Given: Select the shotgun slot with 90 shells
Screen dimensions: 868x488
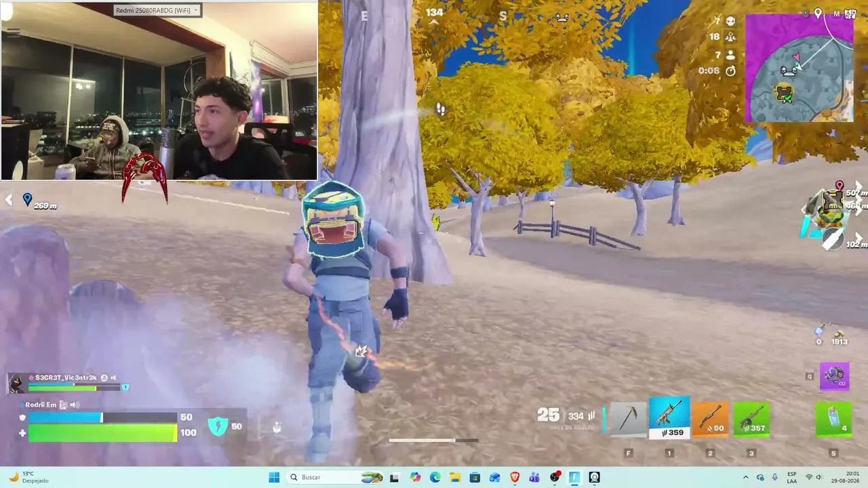Looking at the screenshot, I should 710,420.
